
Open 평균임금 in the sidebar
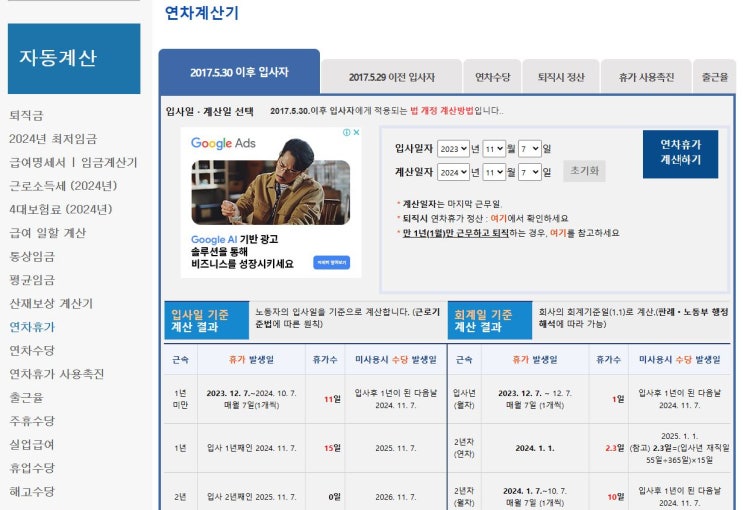32,280
